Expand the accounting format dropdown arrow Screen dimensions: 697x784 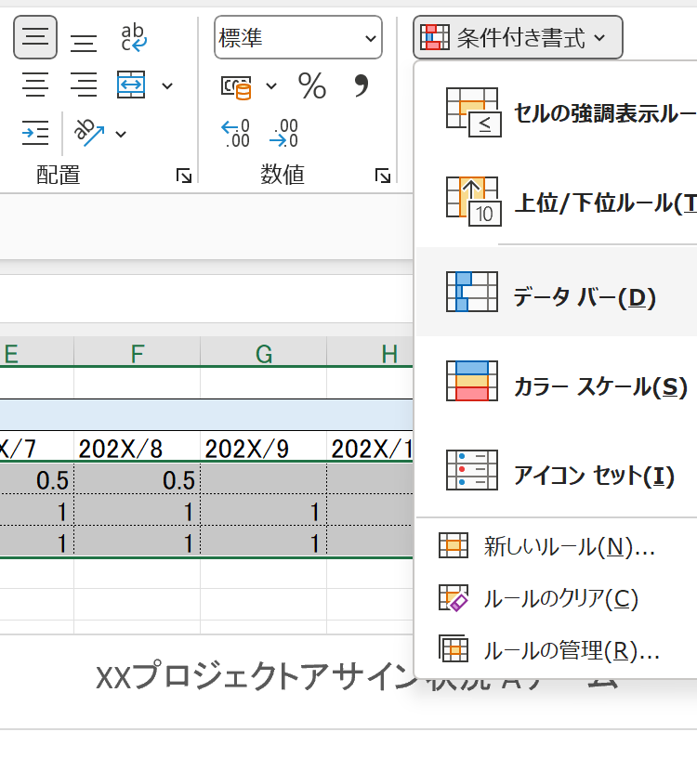click(271, 86)
